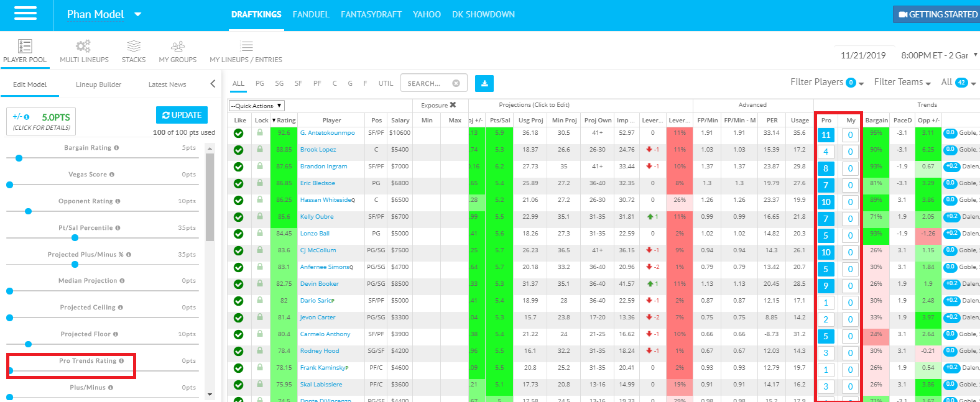Show info for Opponent Rating
The width and height of the screenshot is (980, 402).
pos(118,201)
